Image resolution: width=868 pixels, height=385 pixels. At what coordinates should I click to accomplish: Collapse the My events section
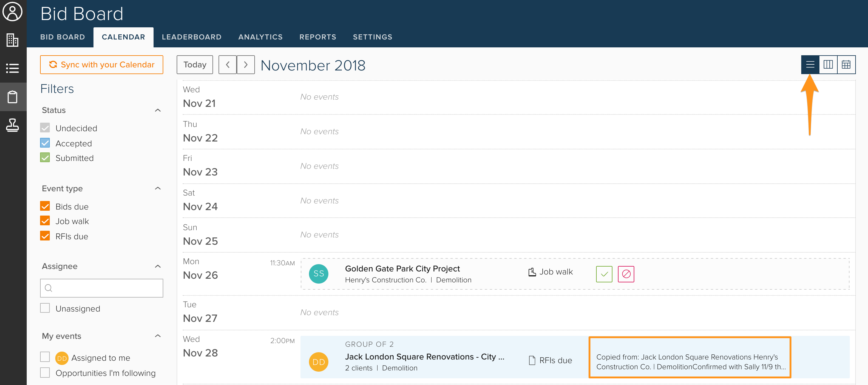click(158, 336)
